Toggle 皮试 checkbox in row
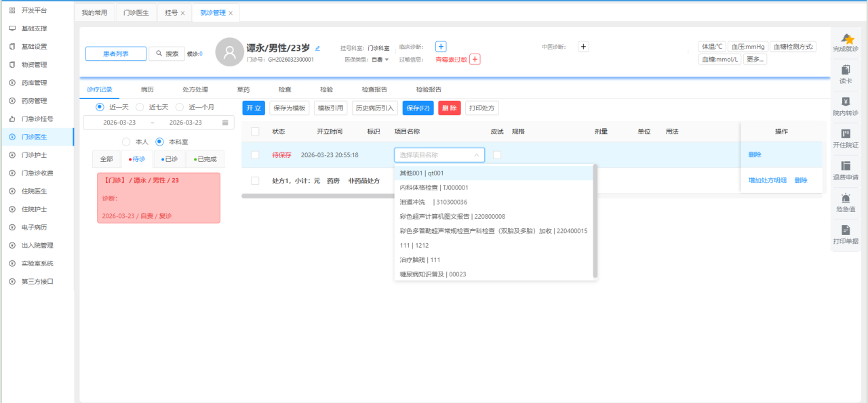This screenshot has width=868, height=403. (x=497, y=155)
